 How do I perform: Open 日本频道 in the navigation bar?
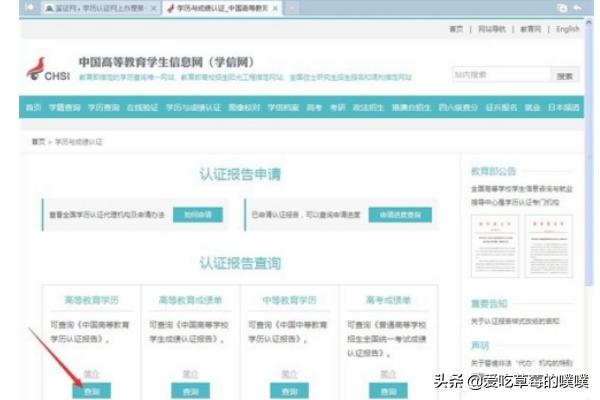(564, 108)
